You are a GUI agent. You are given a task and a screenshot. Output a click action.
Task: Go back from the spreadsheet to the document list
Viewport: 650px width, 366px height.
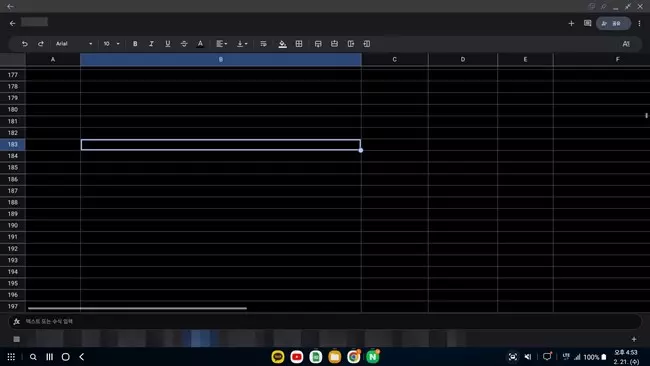coord(12,23)
